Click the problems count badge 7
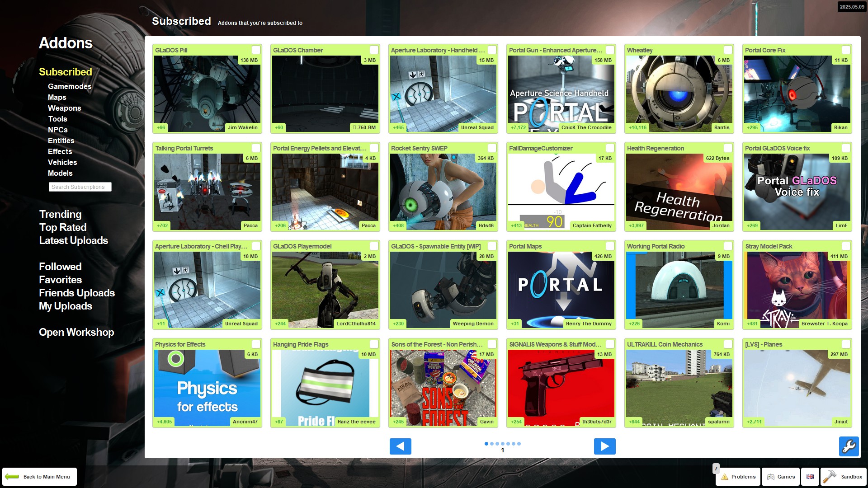This screenshot has width=868, height=488. tap(716, 468)
